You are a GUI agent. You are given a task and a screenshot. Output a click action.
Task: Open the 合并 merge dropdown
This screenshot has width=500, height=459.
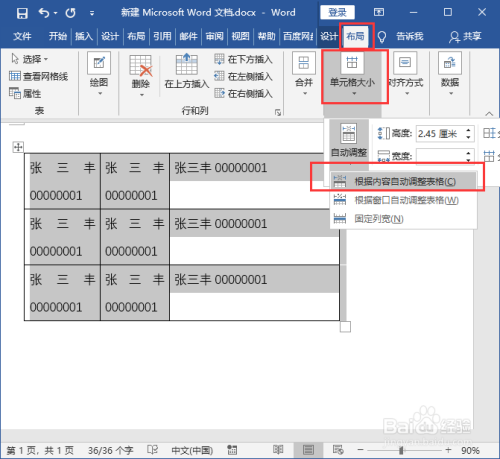coord(304,74)
